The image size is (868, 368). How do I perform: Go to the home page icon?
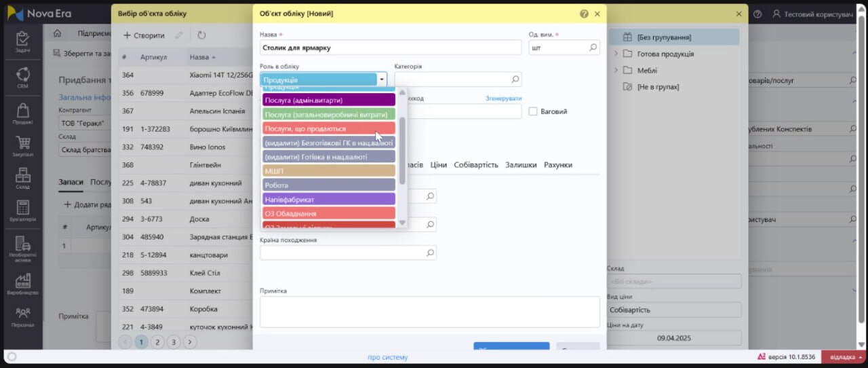pos(58,33)
